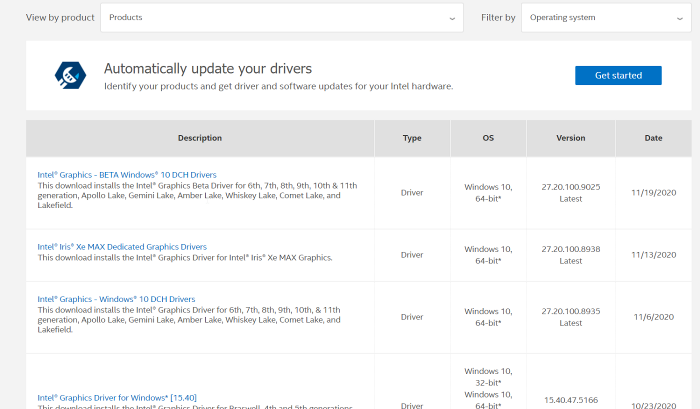Click the Automatically update your drivers heading

pos(208,69)
